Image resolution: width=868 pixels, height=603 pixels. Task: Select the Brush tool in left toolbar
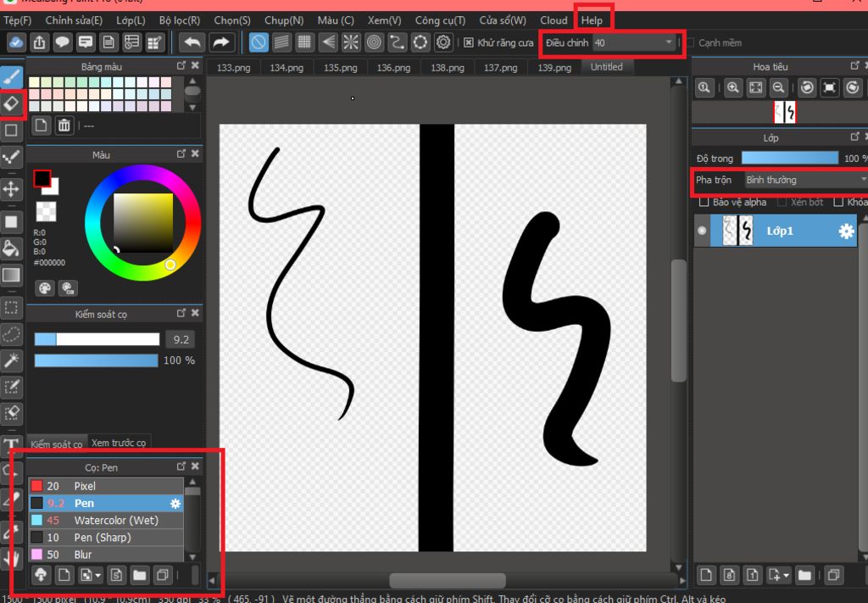tap(11, 77)
